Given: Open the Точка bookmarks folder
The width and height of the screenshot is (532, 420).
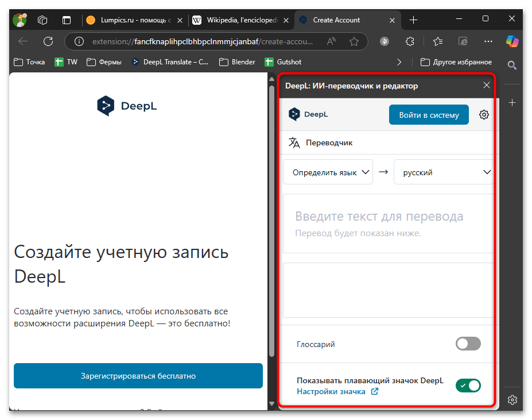Looking at the screenshot, I should (29, 62).
